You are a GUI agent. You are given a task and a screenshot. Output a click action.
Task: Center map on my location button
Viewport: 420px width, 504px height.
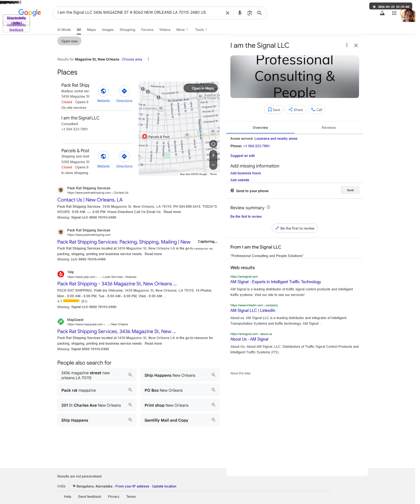(x=213, y=144)
